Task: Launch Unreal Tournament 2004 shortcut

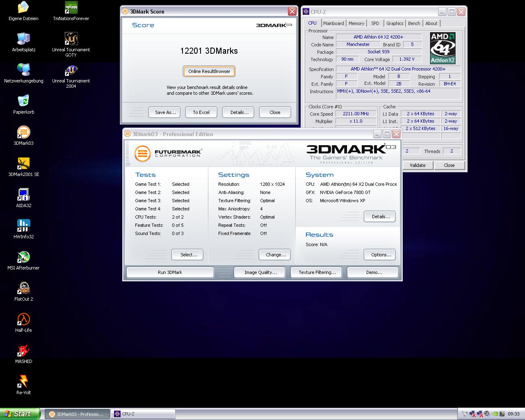Action: 71,76
